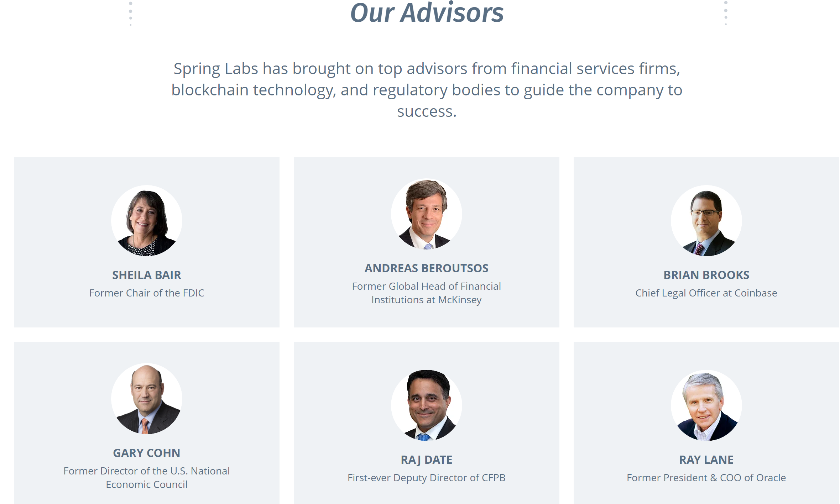
Task: Select the ANDREAS BEROUTSOS name heading
Action: (x=426, y=268)
